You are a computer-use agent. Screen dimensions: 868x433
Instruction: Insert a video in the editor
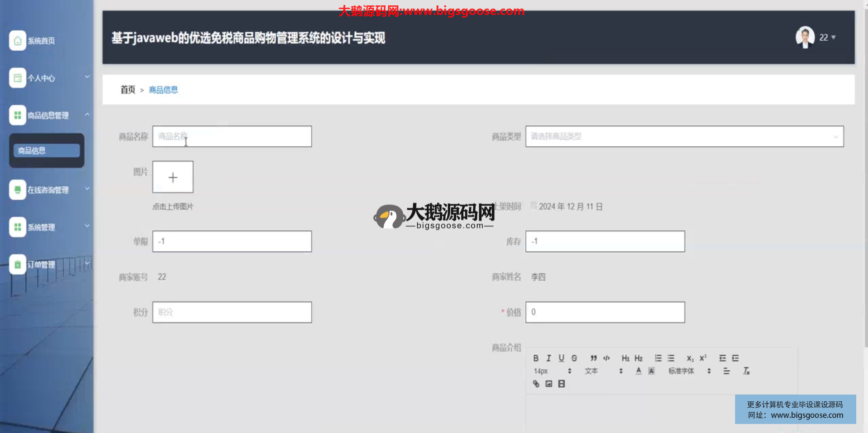tap(561, 384)
